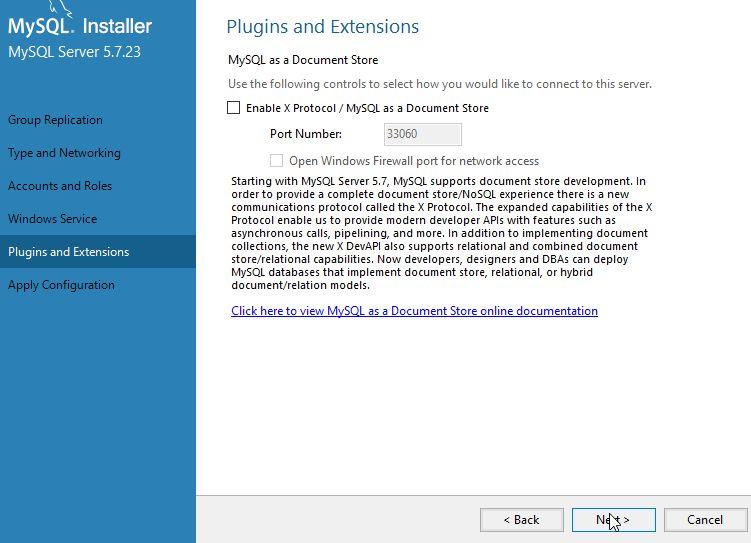The image size is (751, 543).
Task: Click the "MySQL as a Document Store" subheading
Action: (303, 60)
